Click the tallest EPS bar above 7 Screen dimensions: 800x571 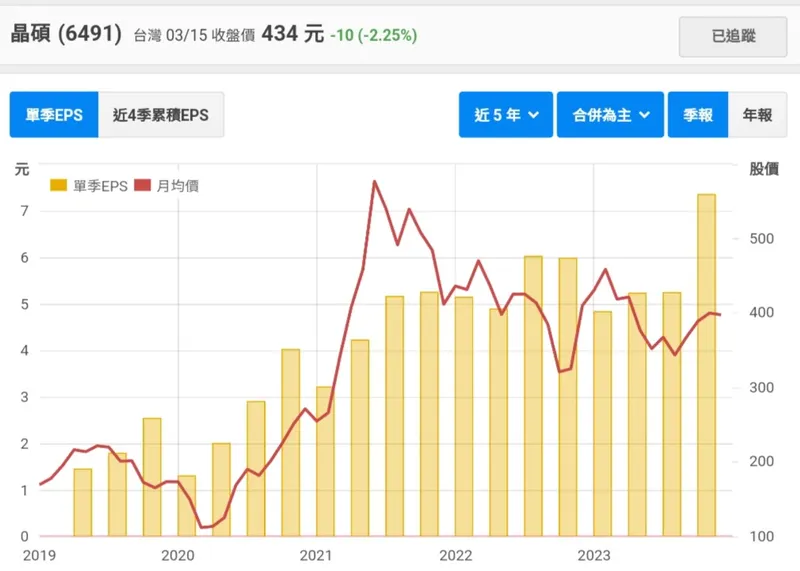pyautogui.click(x=706, y=365)
